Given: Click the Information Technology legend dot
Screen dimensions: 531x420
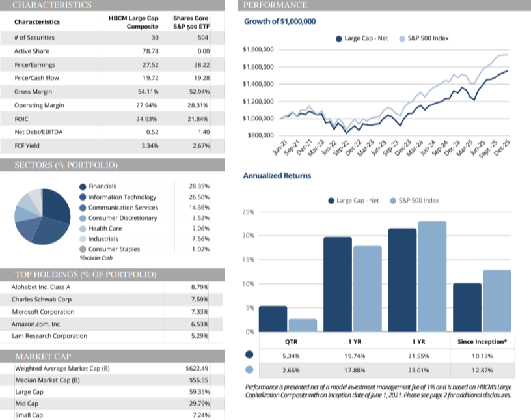Looking at the screenshot, I should (x=82, y=197).
